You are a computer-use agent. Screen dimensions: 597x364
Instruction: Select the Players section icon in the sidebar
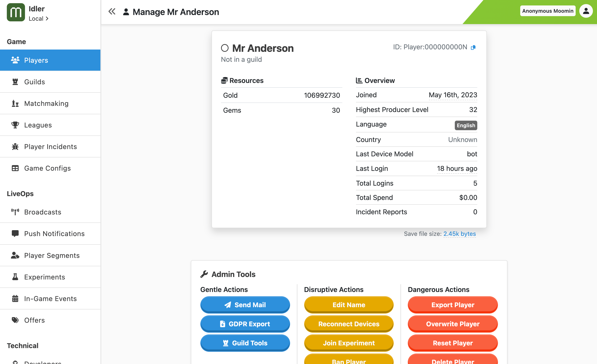click(15, 60)
